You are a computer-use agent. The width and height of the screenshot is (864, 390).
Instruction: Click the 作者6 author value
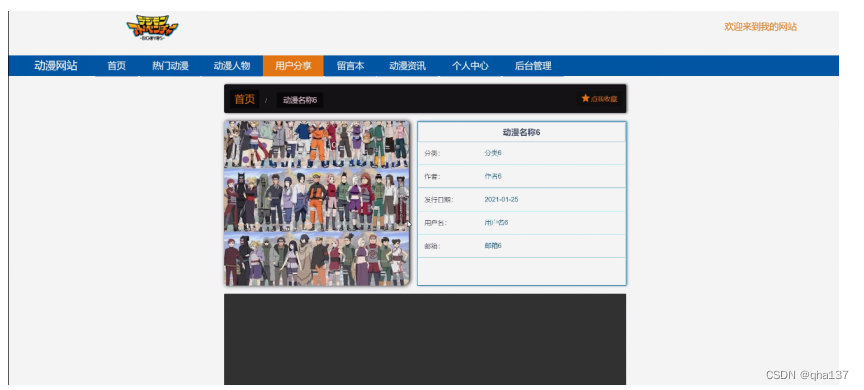click(493, 176)
